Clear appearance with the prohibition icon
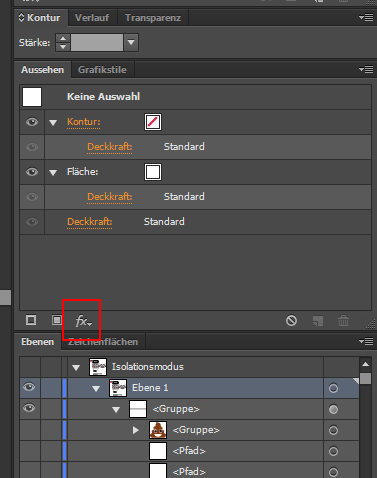 tap(291, 321)
